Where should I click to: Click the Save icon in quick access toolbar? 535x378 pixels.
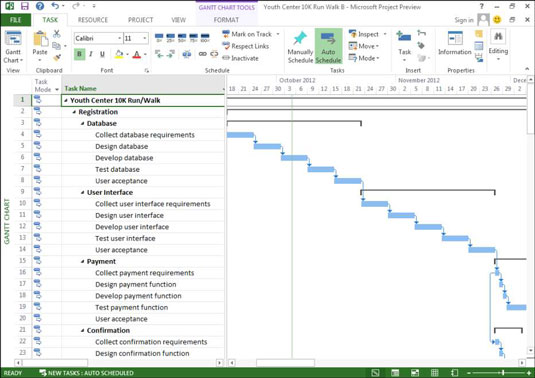[25, 6]
